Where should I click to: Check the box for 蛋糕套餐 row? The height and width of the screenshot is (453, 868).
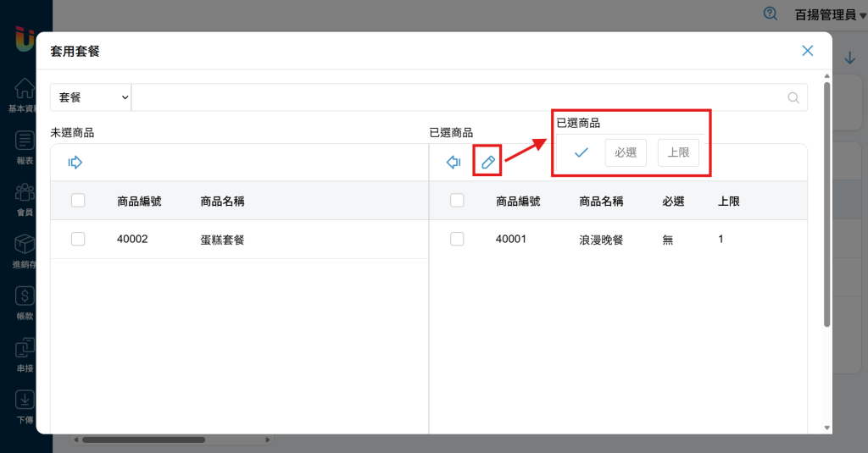pos(78,240)
